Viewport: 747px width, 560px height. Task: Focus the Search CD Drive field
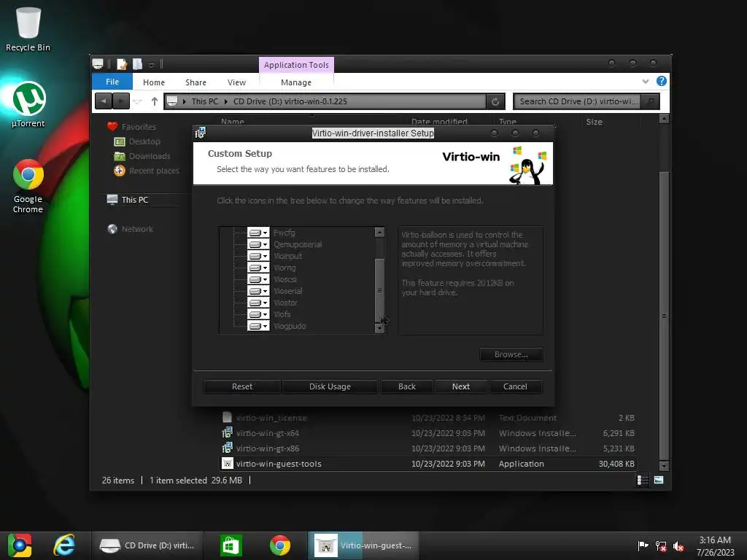coord(578,101)
